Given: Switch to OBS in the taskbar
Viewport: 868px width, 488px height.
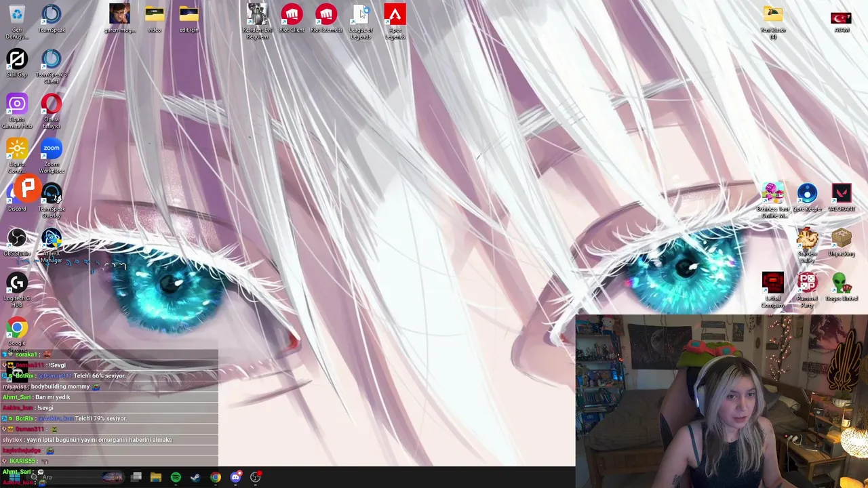Looking at the screenshot, I should (255, 477).
